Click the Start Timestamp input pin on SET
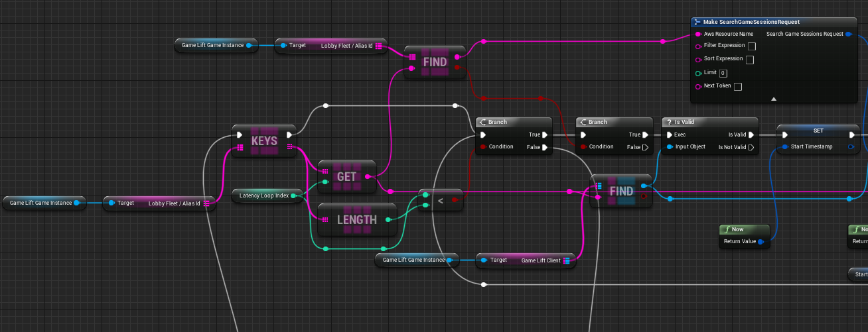 785,147
